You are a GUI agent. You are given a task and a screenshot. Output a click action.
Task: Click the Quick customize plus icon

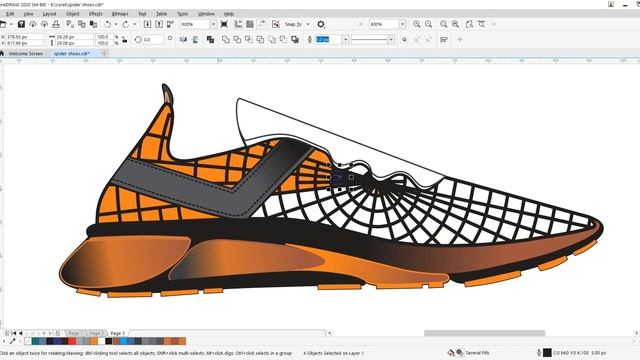click(x=460, y=40)
